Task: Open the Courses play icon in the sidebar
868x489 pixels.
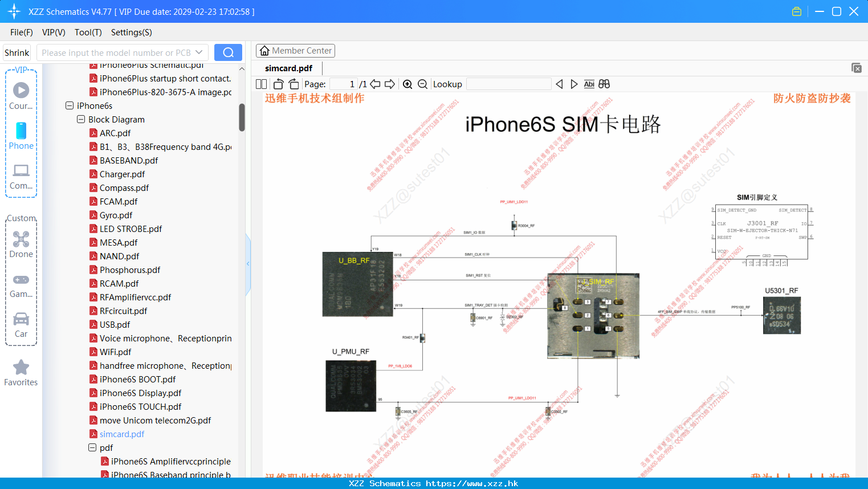Action: click(21, 90)
